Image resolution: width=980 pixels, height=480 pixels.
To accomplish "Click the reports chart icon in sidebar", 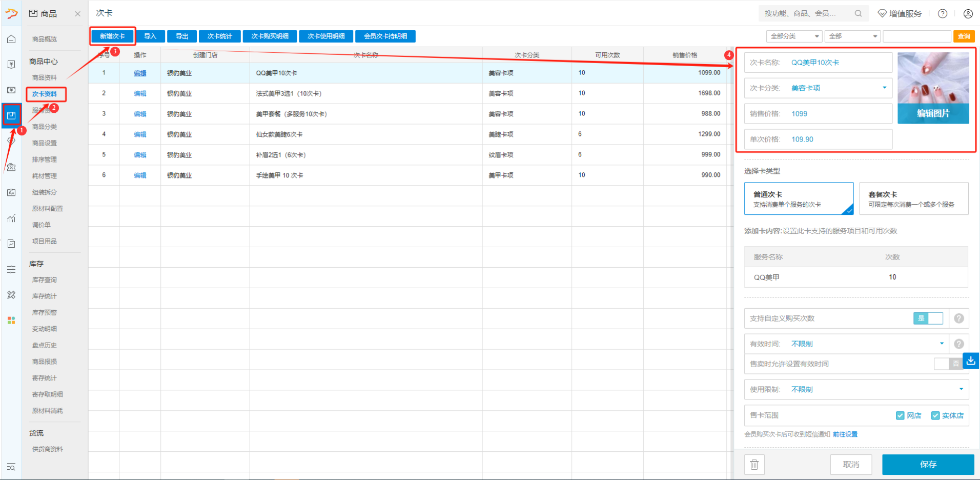I will tap(11, 218).
